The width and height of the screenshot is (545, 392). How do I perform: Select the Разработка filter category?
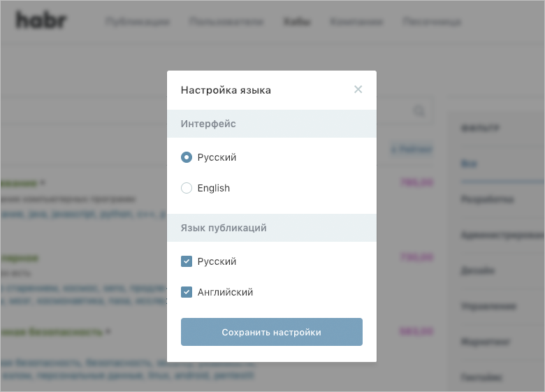tap(487, 199)
